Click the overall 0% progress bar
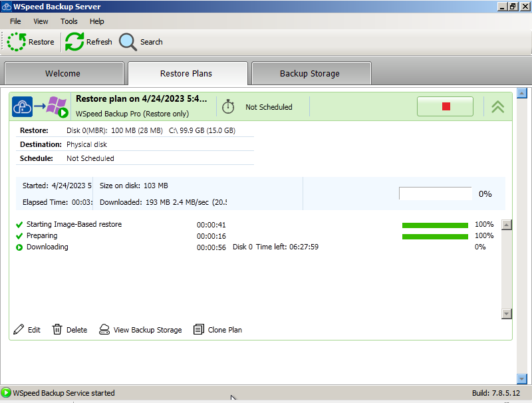The height and width of the screenshot is (403, 532). tap(436, 194)
